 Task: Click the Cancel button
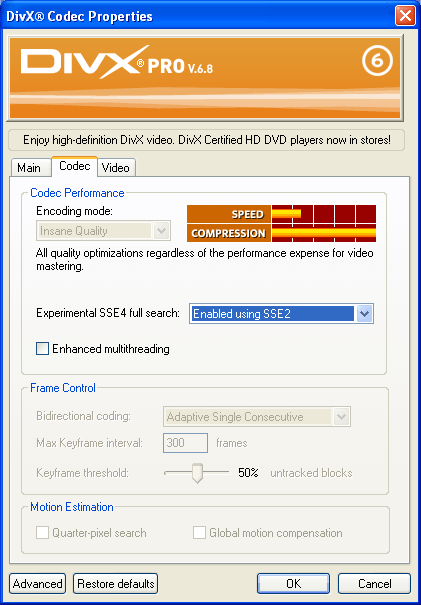(374, 583)
